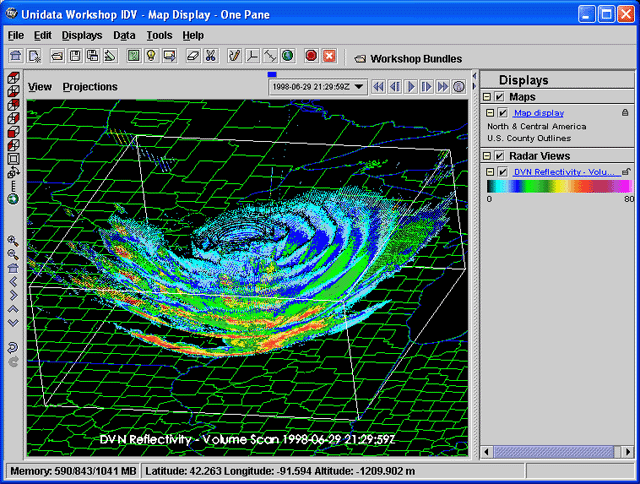640x484 pixels.
Task: Toggle the DVN Reflectivity display checkbox
Action: point(503,173)
